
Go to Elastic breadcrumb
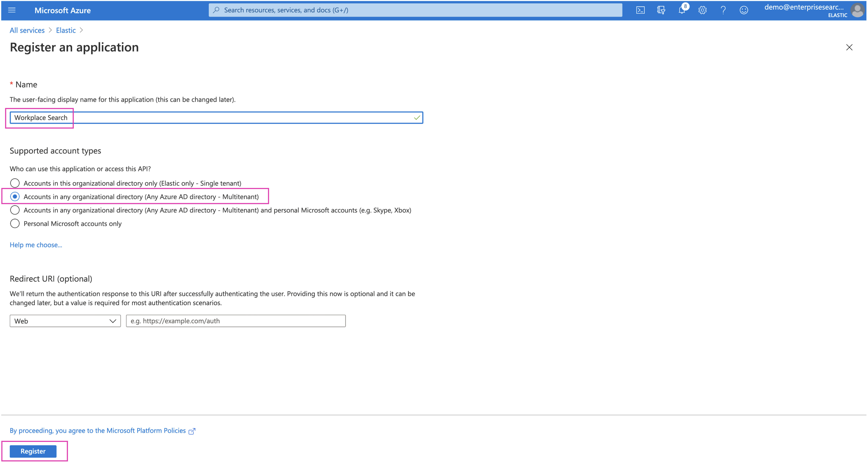66,30
